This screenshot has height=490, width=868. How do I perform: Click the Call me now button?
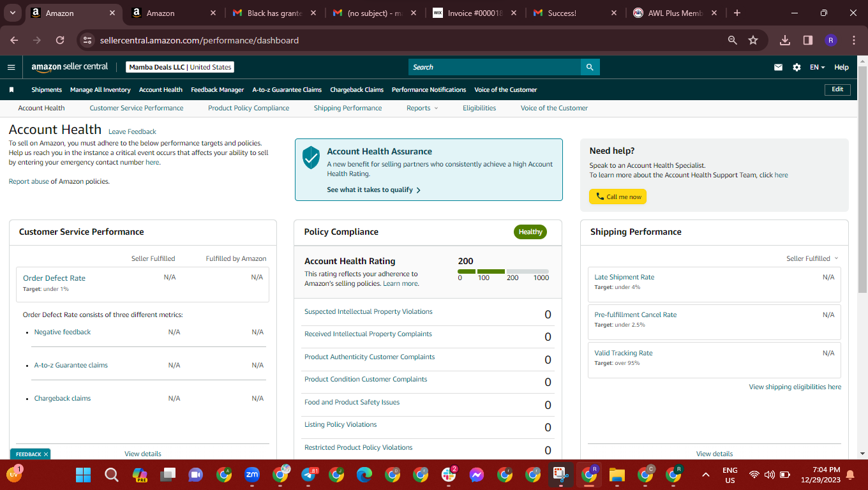pyautogui.click(x=618, y=197)
